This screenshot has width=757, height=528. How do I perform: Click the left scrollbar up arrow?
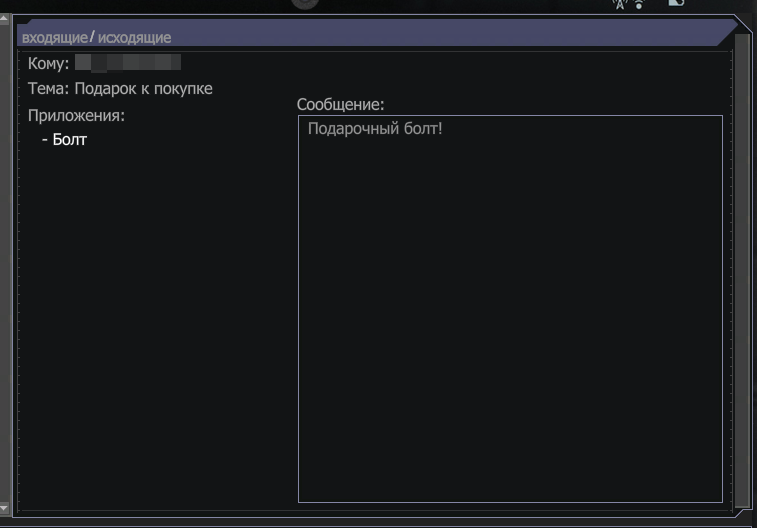point(4,19)
